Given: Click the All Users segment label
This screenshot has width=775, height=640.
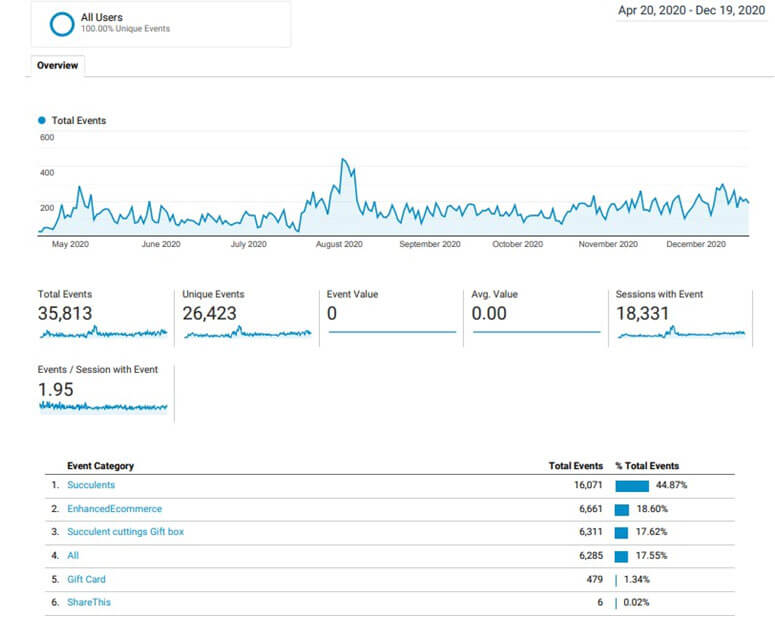Looking at the screenshot, I should [x=102, y=17].
